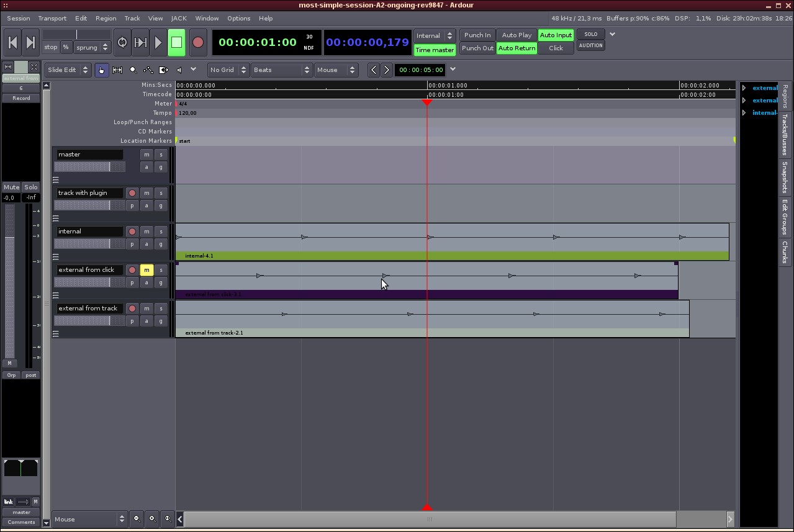
Task: Open the Slide Edit mode dropdown
Action: (x=68, y=70)
